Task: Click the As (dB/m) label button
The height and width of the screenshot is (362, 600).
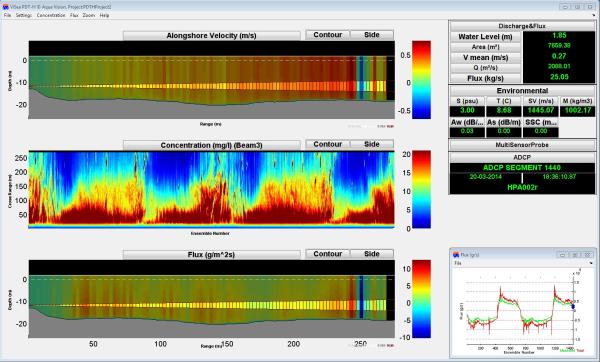Action: coord(504,122)
